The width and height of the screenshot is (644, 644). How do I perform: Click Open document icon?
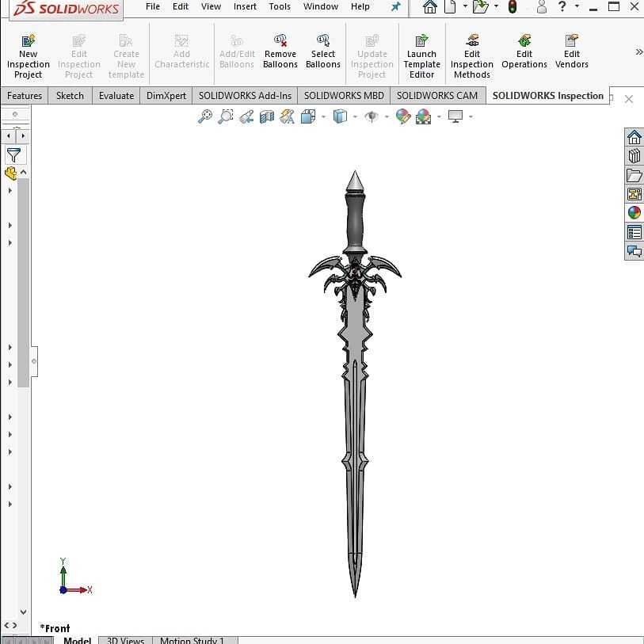[480, 7]
